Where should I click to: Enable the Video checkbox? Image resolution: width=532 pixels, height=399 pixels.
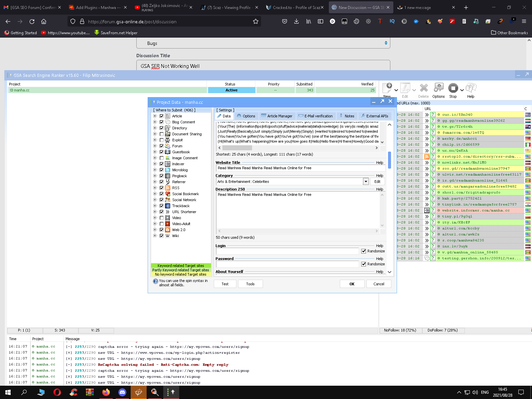(x=162, y=218)
